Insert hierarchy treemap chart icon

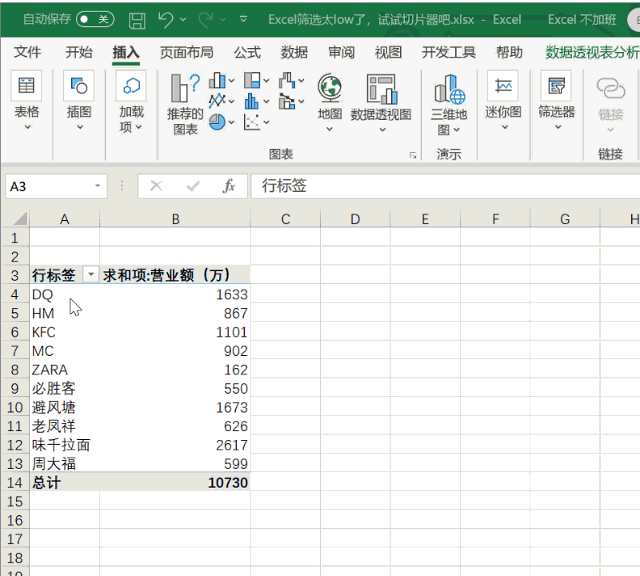click(252, 80)
